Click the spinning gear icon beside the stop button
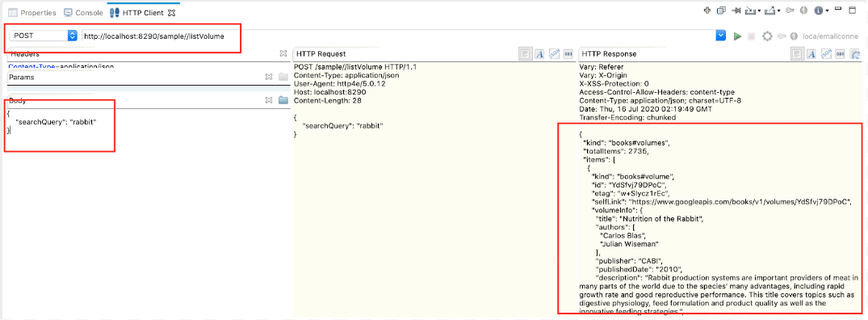The image size is (868, 320). click(x=767, y=36)
